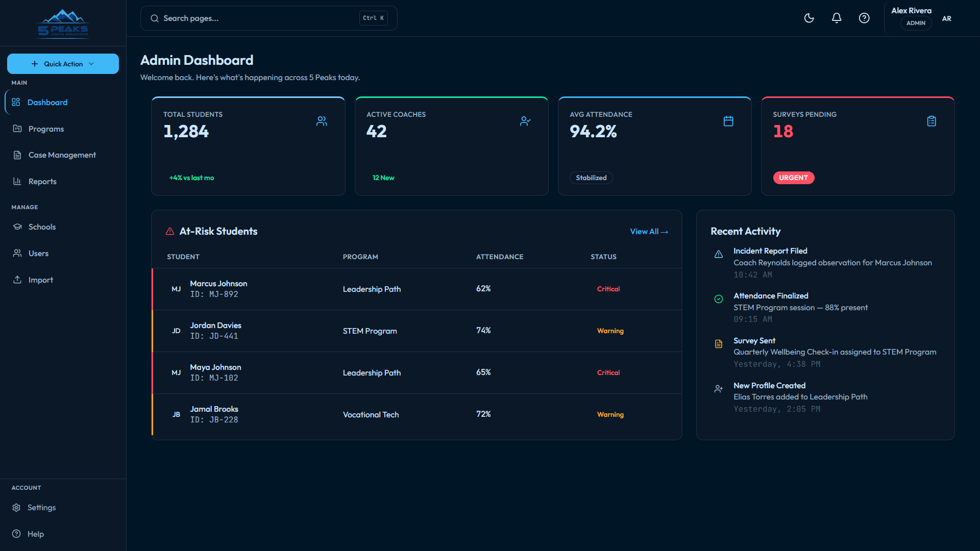Image resolution: width=980 pixels, height=551 pixels.
Task: Click Incident Report Filed alert icon
Action: (719, 254)
